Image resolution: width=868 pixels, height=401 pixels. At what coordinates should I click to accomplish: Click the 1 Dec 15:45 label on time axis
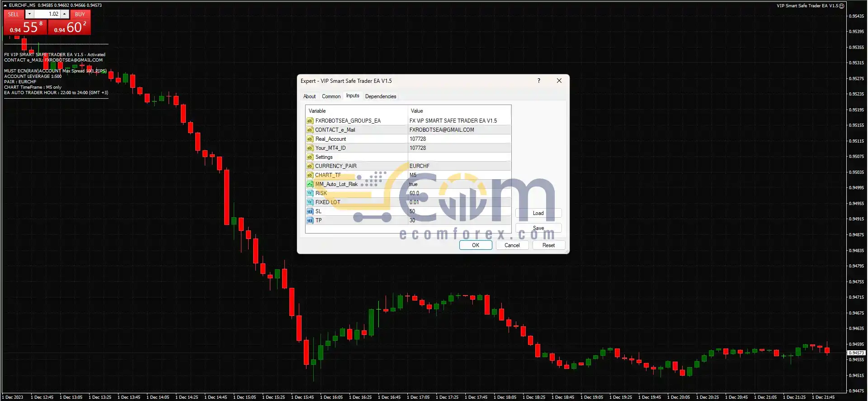point(302,397)
